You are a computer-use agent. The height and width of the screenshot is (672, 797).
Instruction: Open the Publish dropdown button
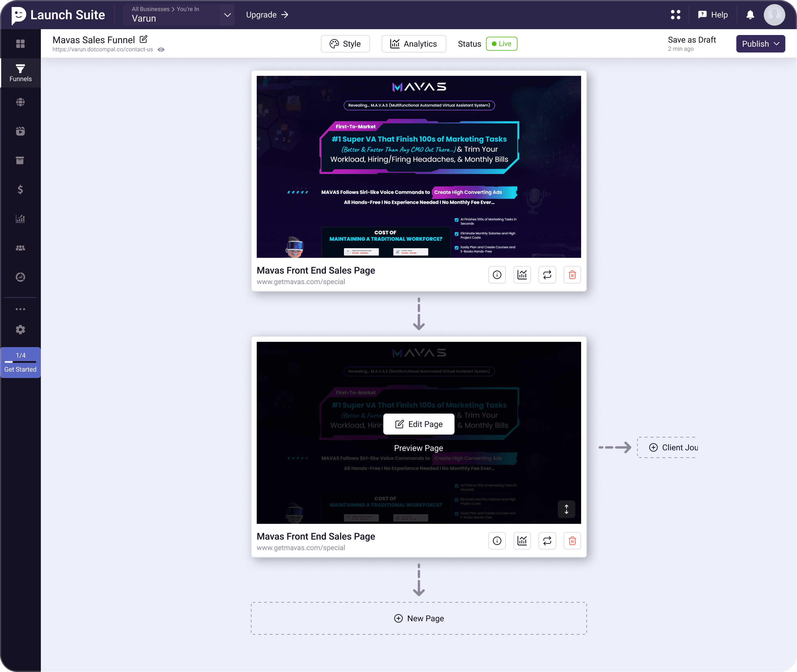click(x=760, y=44)
